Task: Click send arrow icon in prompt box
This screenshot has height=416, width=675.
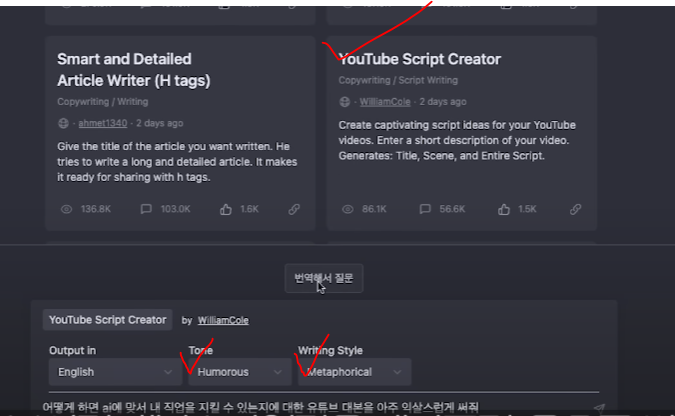Action: coord(599,407)
